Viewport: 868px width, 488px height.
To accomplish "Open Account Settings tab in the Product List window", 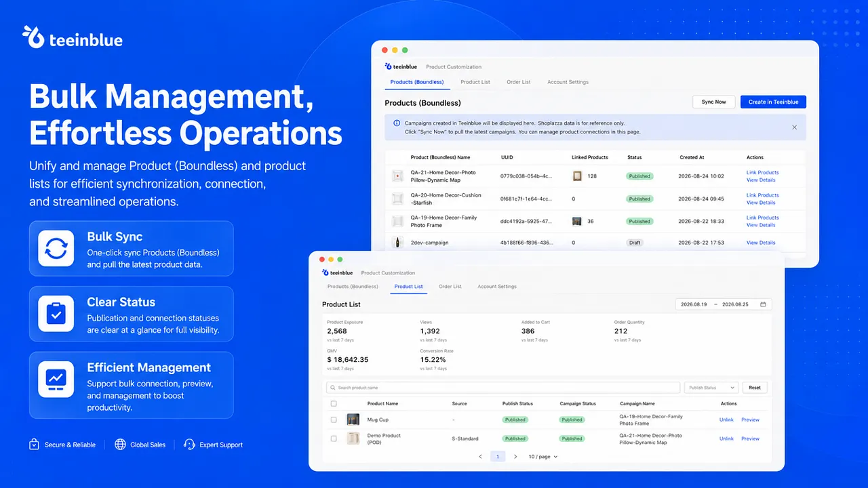I will pos(497,287).
